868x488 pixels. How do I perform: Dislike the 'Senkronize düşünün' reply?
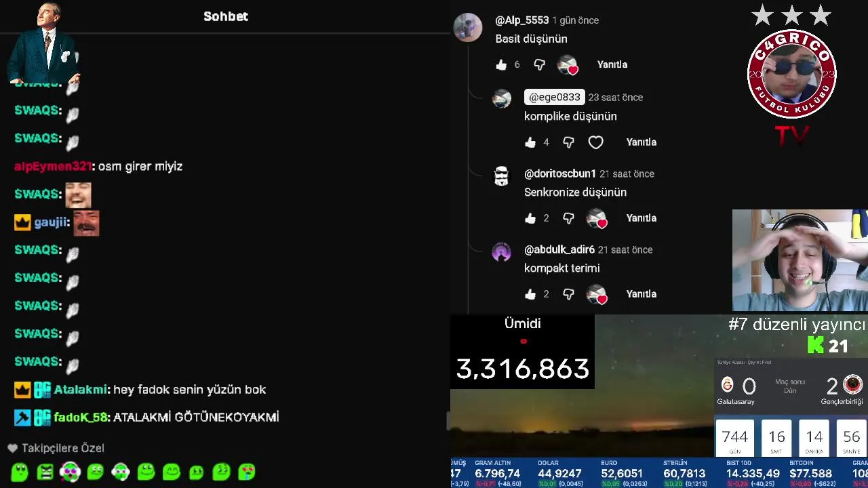(x=568, y=218)
